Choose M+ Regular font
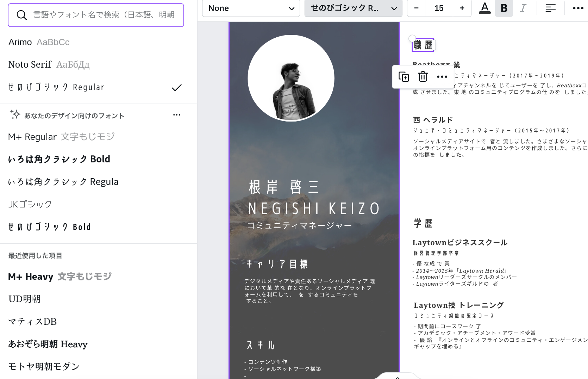 click(x=61, y=137)
